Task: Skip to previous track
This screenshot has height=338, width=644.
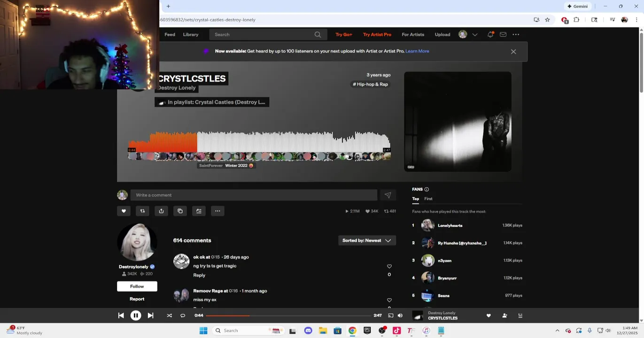Action: (121, 316)
